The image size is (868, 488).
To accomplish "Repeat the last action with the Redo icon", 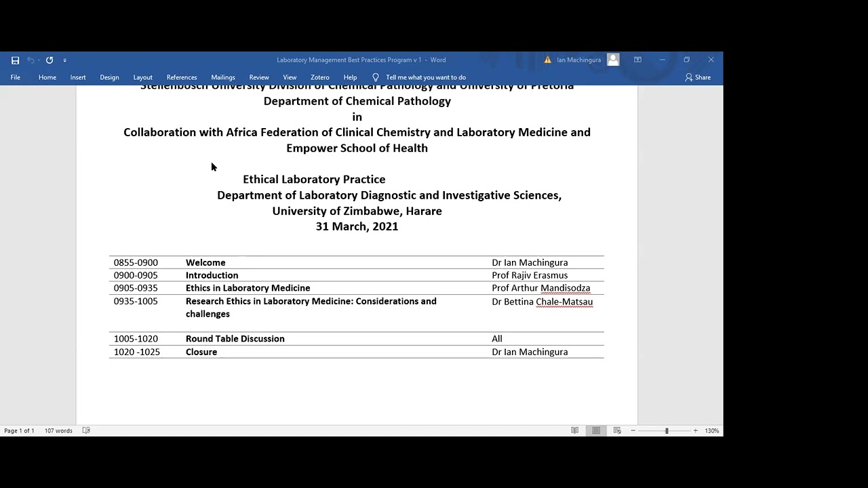I will pyautogui.click(x=50, y=60).
